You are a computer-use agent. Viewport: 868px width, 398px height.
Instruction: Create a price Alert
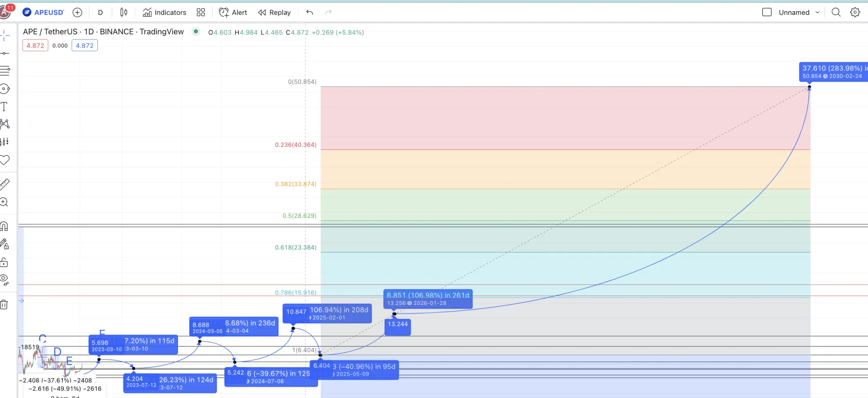tap(233, 12)
